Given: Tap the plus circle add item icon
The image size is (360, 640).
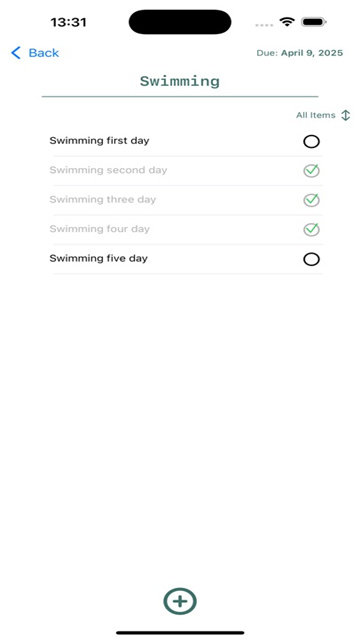Looking at the screenshot, I should 180,601.
